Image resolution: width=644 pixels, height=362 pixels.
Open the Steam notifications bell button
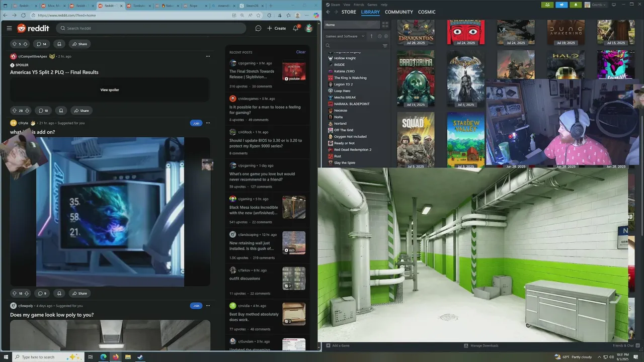coord(576,5)
